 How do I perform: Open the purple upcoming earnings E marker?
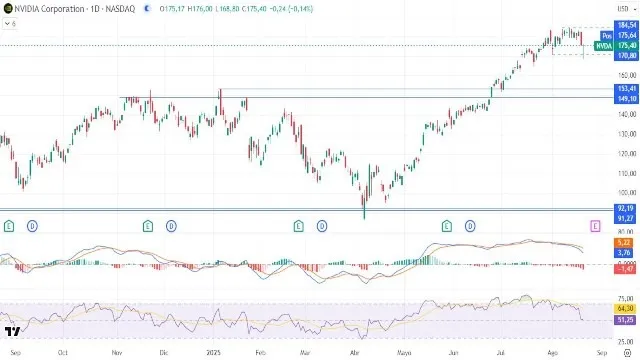595,226
